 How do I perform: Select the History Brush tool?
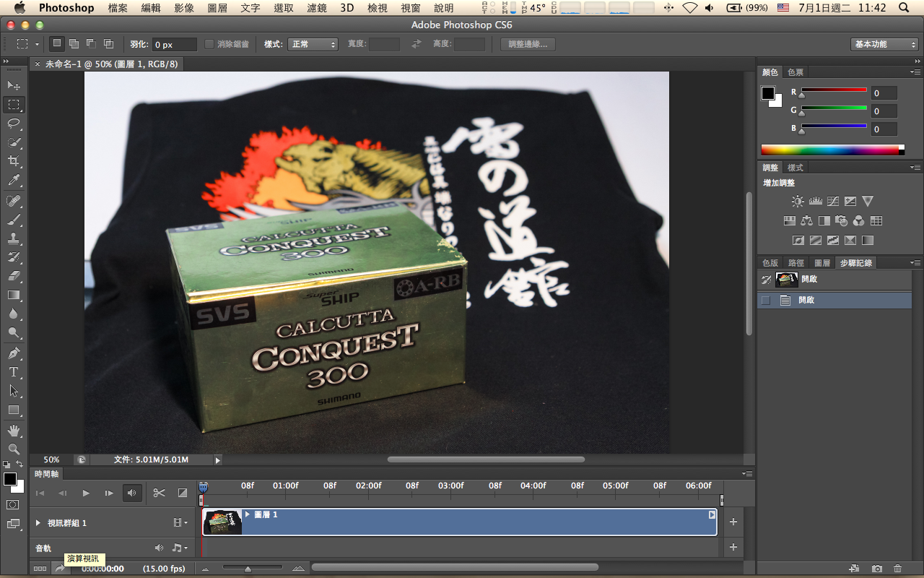[14, 256]
